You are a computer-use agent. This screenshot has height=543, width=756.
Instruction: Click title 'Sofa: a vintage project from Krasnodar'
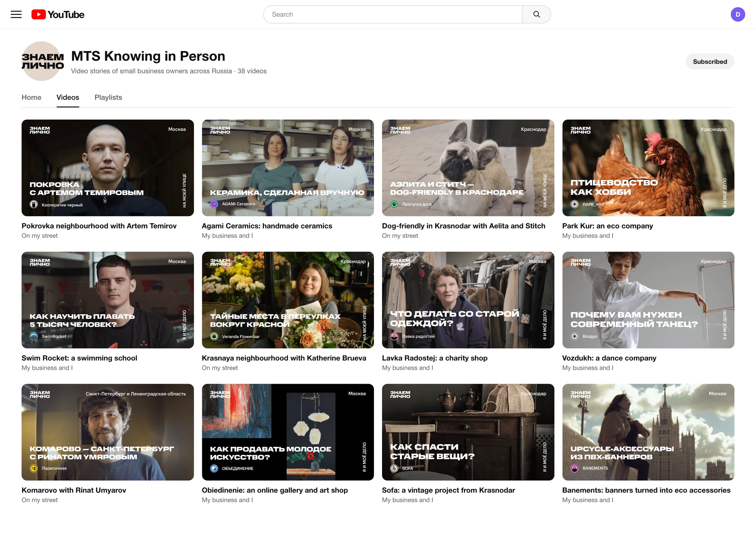pyautogui.click(x=448, y=490)
